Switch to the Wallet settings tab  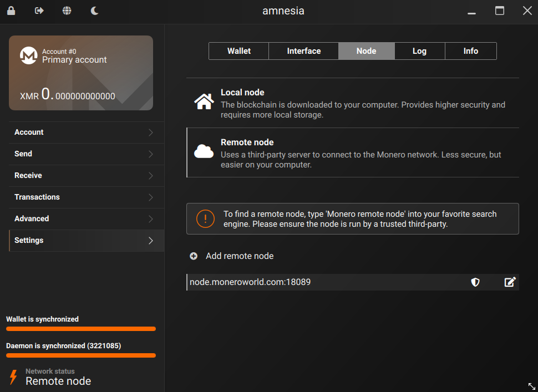point(239,51)
